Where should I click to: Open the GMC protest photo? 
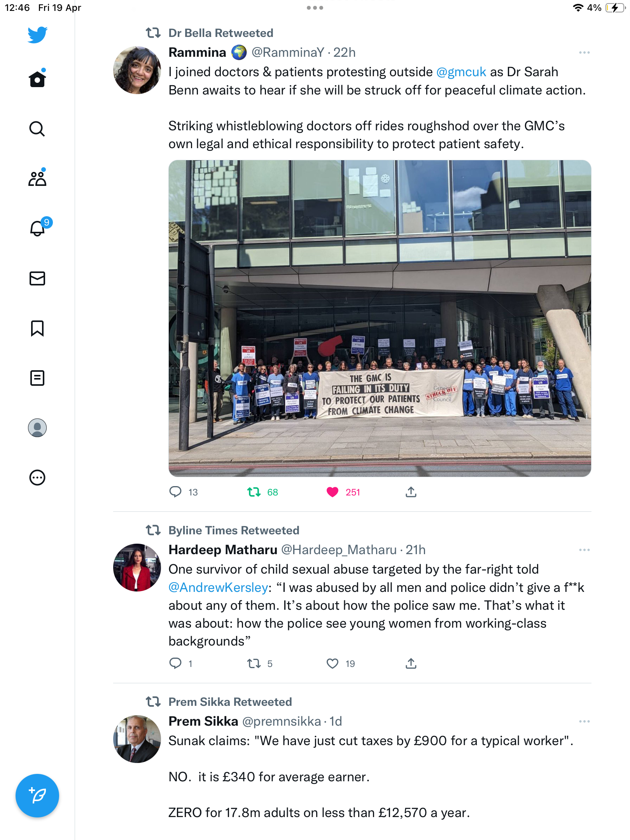click(x=380, y=318)
